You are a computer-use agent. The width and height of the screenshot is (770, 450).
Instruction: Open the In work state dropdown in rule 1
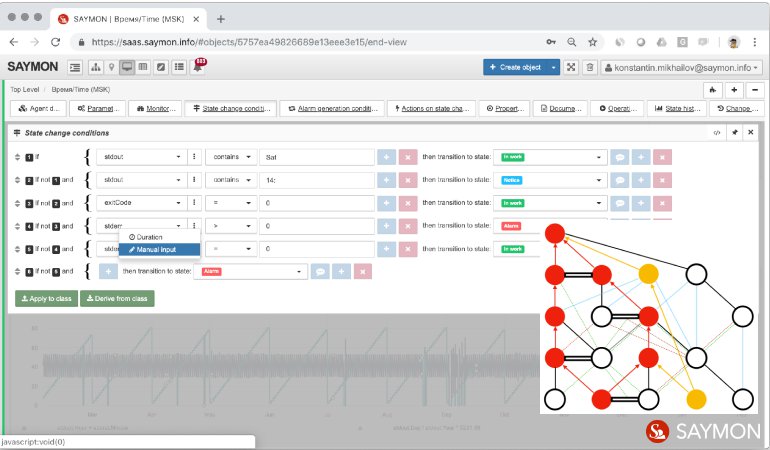point(550,157)
